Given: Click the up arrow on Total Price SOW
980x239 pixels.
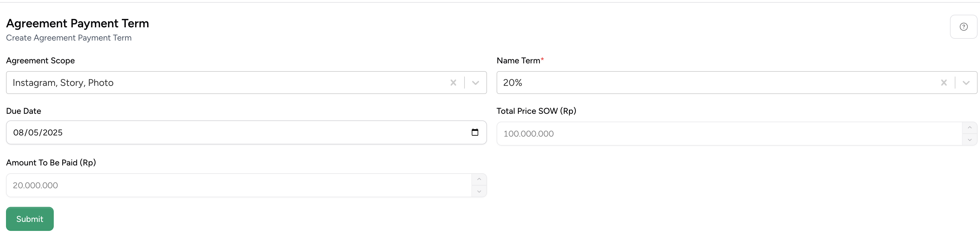Looking at the screenshot, I should coord(969,127).
